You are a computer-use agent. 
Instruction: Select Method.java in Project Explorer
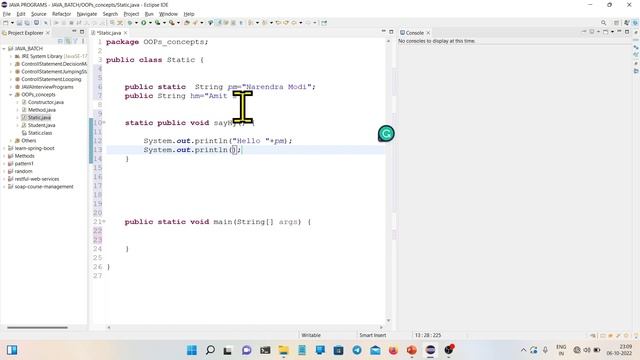[x=42, y=110]
